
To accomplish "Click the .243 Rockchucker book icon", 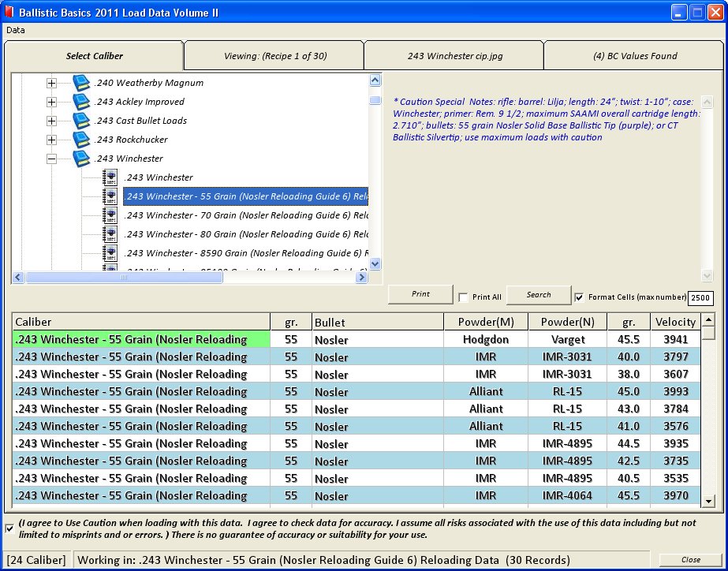I will pos(81,140).
